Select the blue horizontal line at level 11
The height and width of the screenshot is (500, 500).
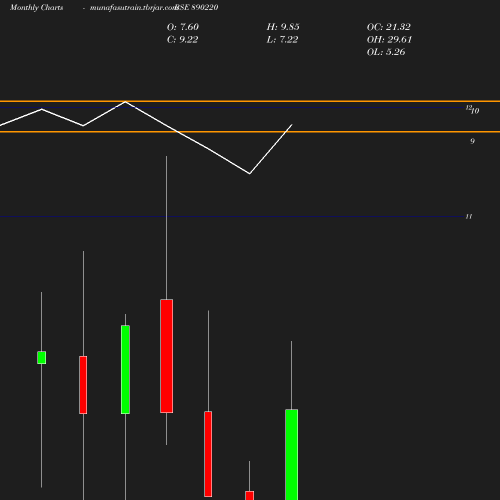pos(232,216)
